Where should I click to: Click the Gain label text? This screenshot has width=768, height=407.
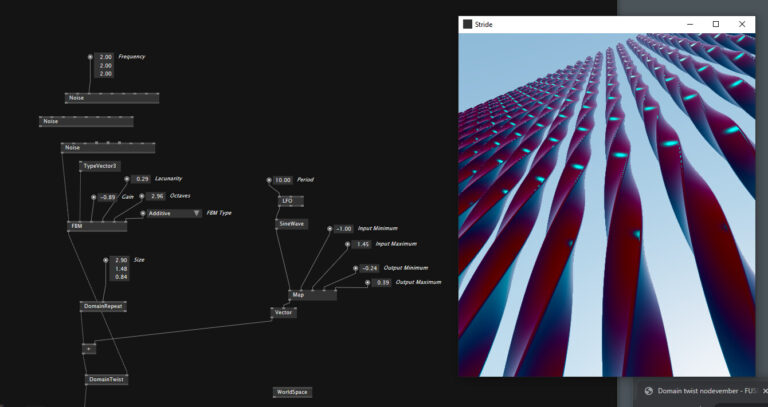pyautogui.click(x=127, y=196)
